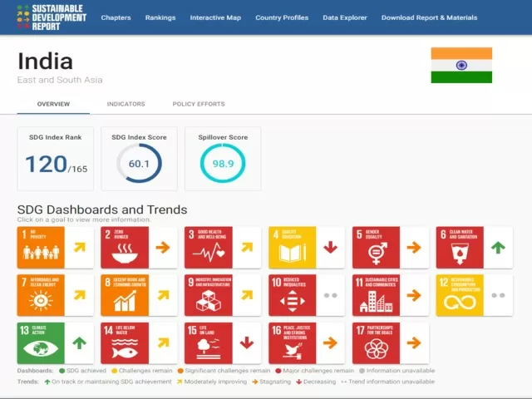Go to the Interactive Map

215,17
